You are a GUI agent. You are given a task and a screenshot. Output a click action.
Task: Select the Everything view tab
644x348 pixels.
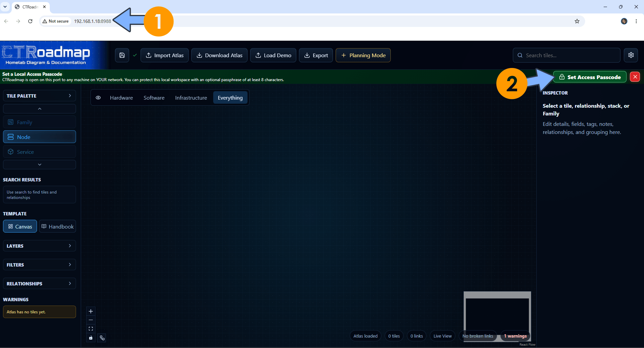(x=230, y=98)
